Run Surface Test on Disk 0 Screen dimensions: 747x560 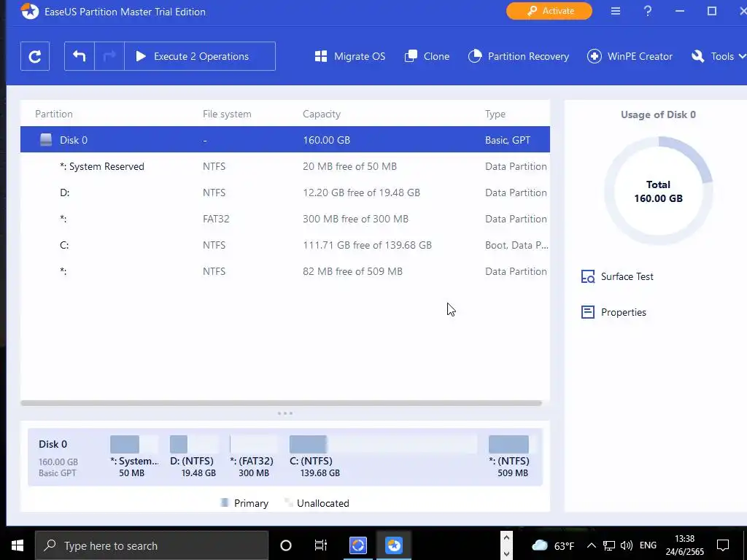tap(617, 276)
